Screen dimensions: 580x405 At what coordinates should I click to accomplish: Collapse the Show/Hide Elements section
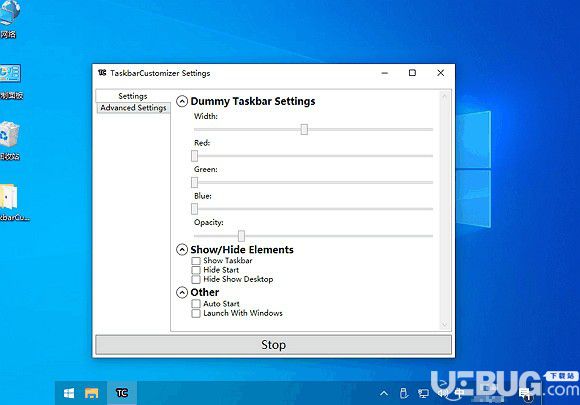[x=182, y=250]
